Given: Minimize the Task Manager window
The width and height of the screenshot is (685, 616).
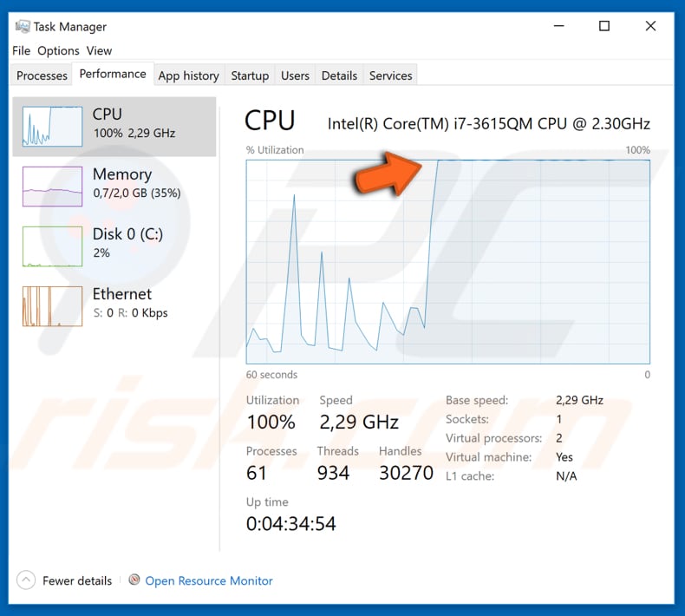Looking at the screenshot, I should [558, 26].
